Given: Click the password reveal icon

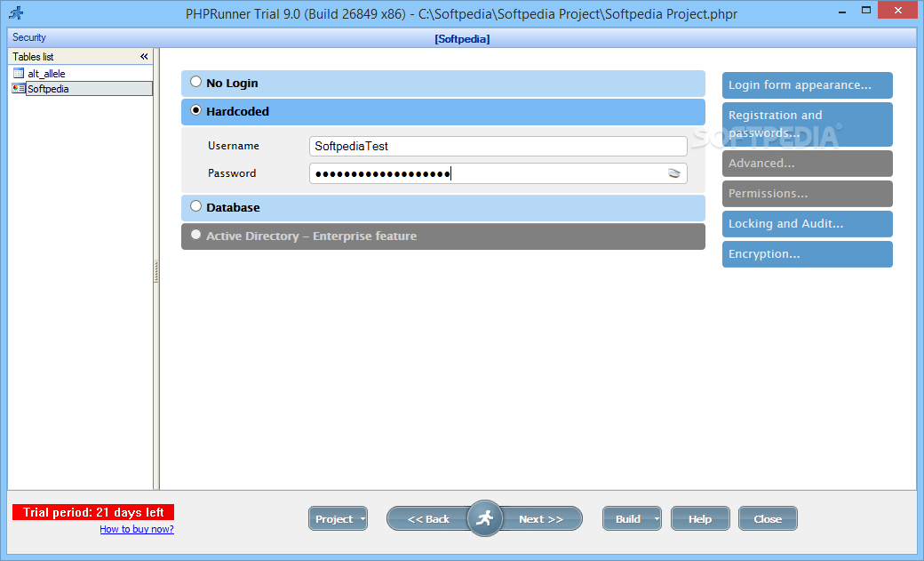Looking at the screenshot, I should [674, 173].
